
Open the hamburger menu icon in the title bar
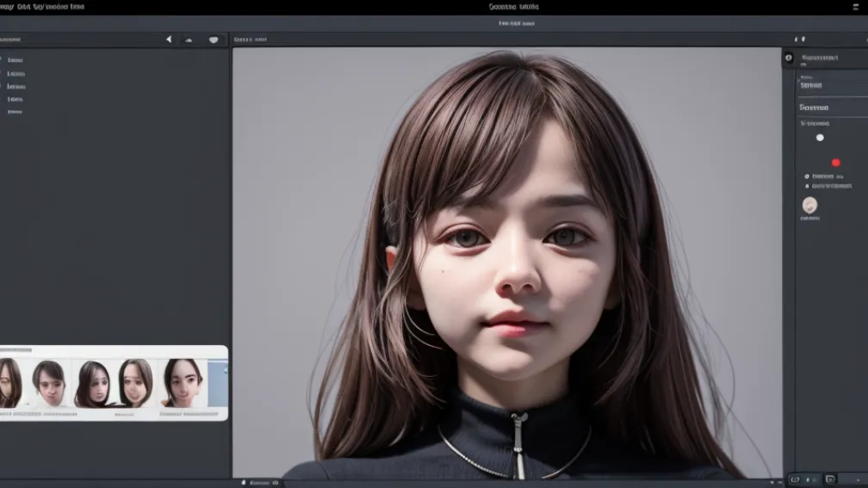tap(856, 7)
